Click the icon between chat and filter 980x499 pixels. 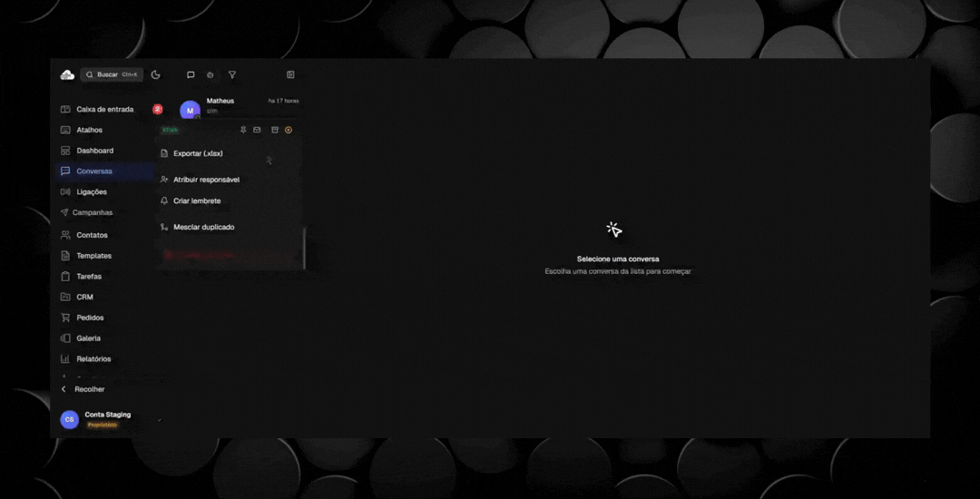[x=211, y=75]
